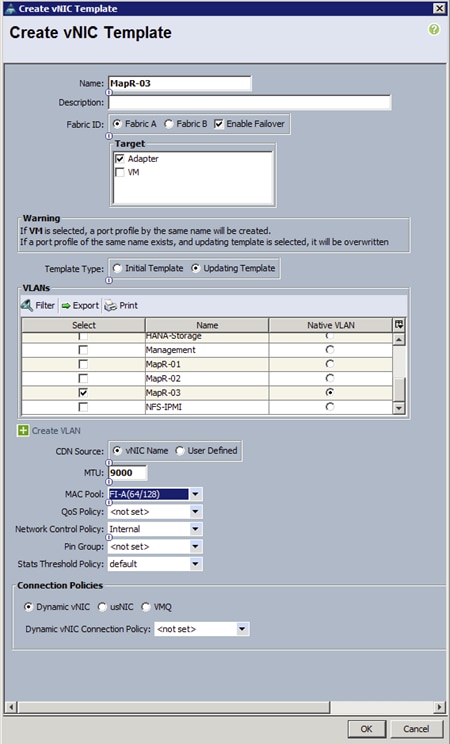
Task: Click the green help question mark icon
Action: click(x=434, y=29)
